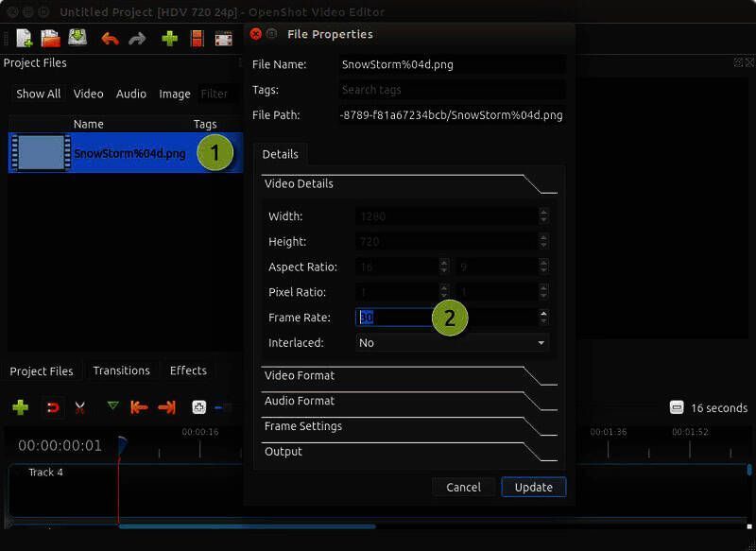Viewport: 756px width, 551px height.
Task: Expand the Frame Settings section
Action: 303,427
